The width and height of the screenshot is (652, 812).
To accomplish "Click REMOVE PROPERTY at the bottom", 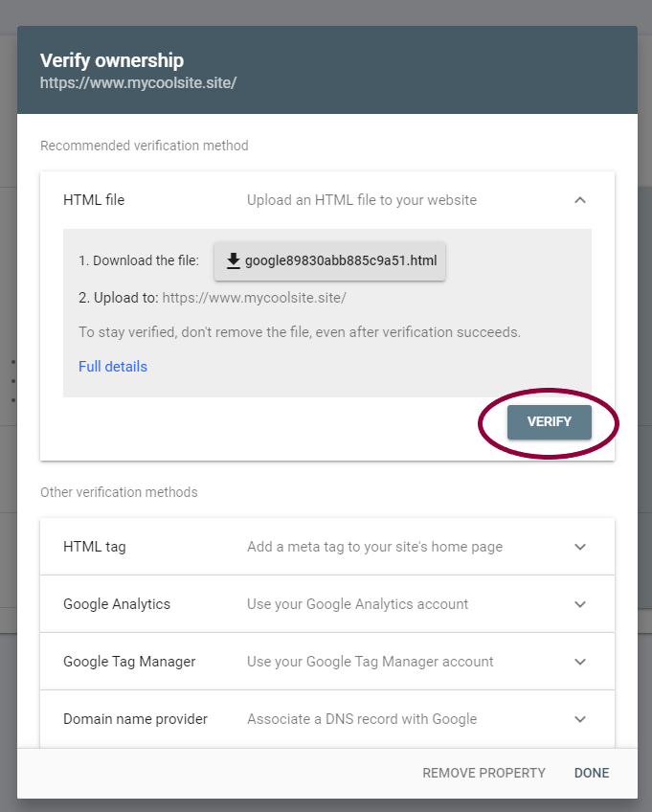I will 483,773.
